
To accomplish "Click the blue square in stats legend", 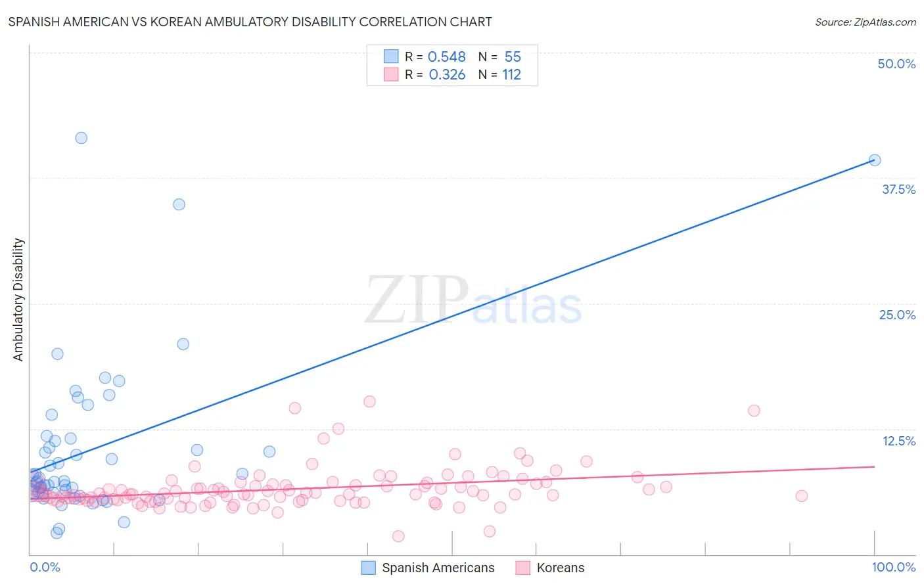I will point(391,56).
